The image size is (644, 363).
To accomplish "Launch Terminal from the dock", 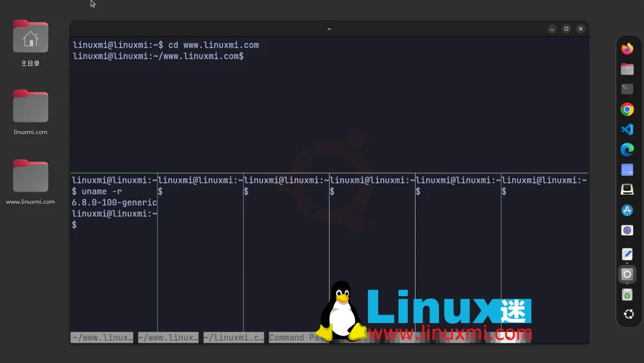I will 627,89.
